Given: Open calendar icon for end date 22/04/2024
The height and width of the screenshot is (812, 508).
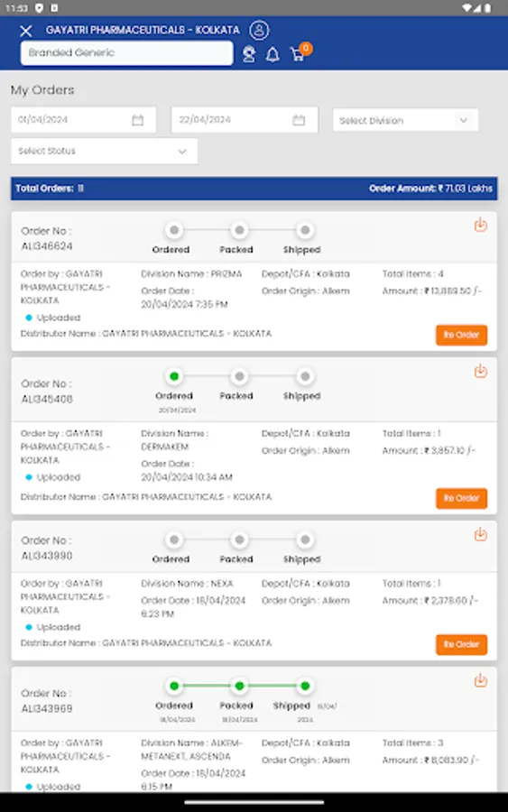Looking at the screenshot, I should (x=299, y=120).
